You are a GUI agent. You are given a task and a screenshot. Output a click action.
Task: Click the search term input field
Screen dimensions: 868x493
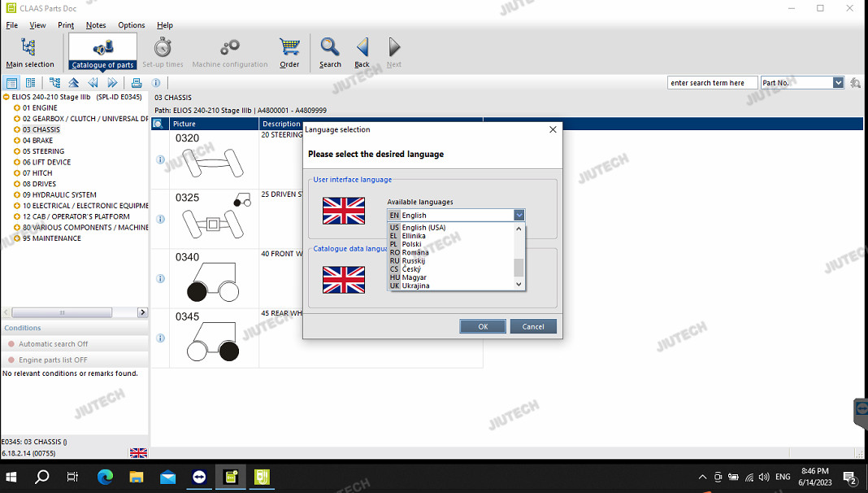pos(712,83)
